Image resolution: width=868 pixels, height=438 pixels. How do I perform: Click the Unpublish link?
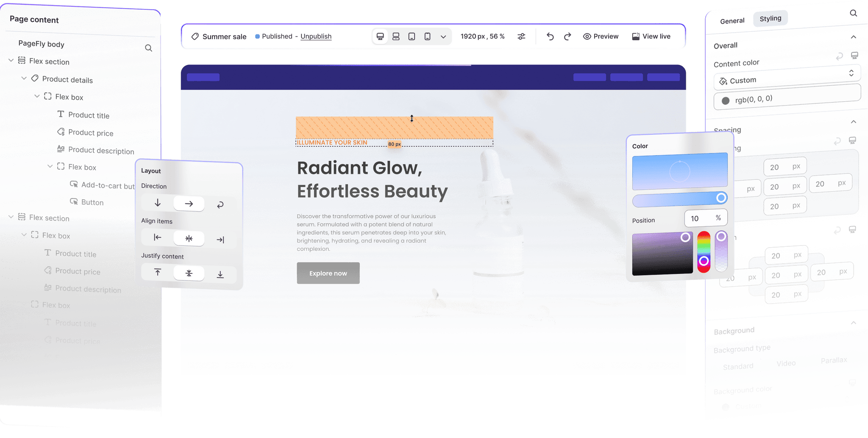pos(316,36)
